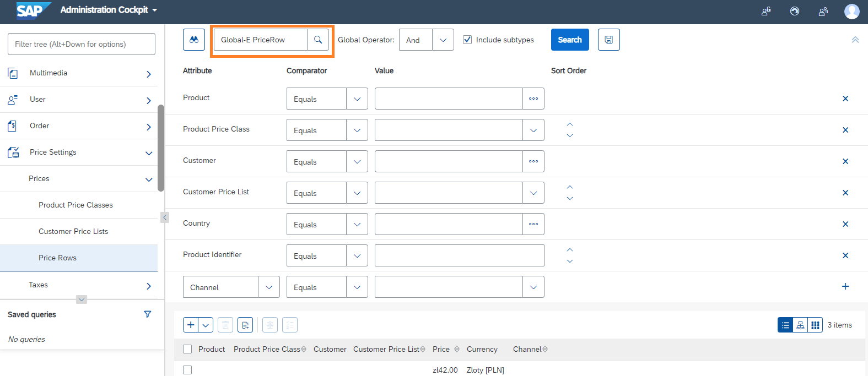Add Channel condition with plus icon
The width and height of the screenshot is (868, 376).
pyautogui.click(x=845, y=286)
